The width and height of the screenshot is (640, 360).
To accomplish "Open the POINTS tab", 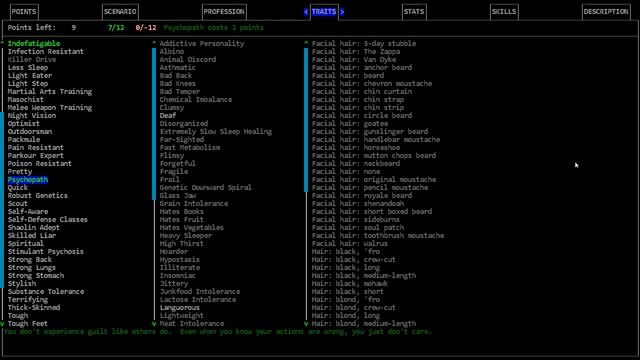I will click(x=24, y=11).
